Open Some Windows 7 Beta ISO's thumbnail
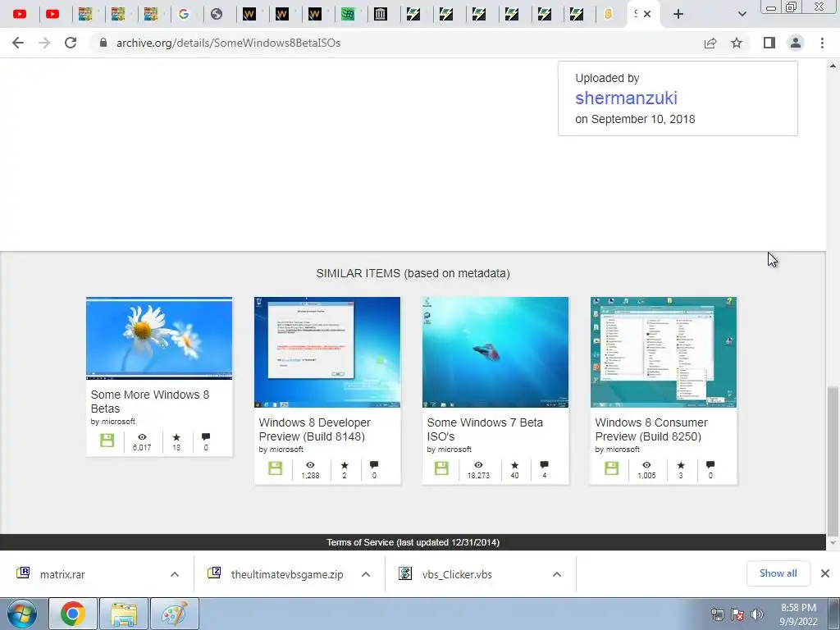Viewport: 840px width, 630px height. point(495,352)
